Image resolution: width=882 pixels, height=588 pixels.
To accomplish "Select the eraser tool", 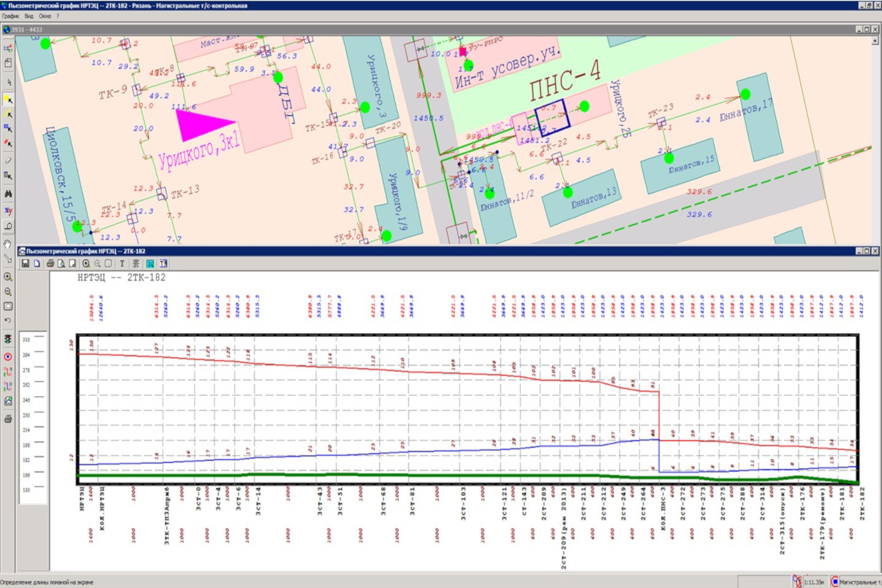I will [x=8, y=160].
